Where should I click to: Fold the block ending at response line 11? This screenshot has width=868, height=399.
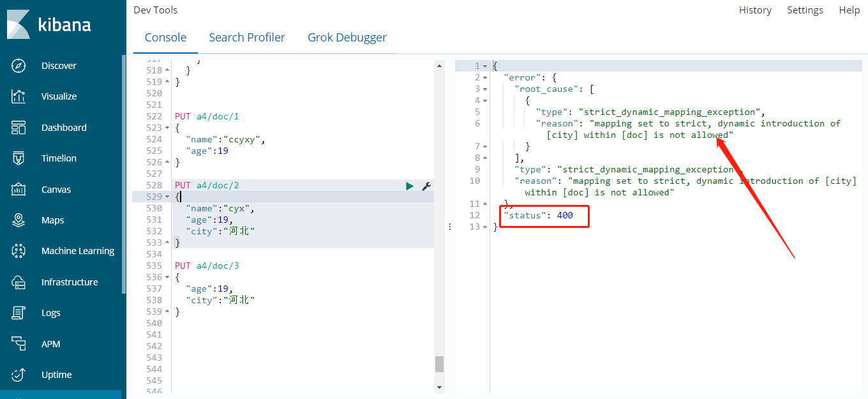click(x=485, y=204)
